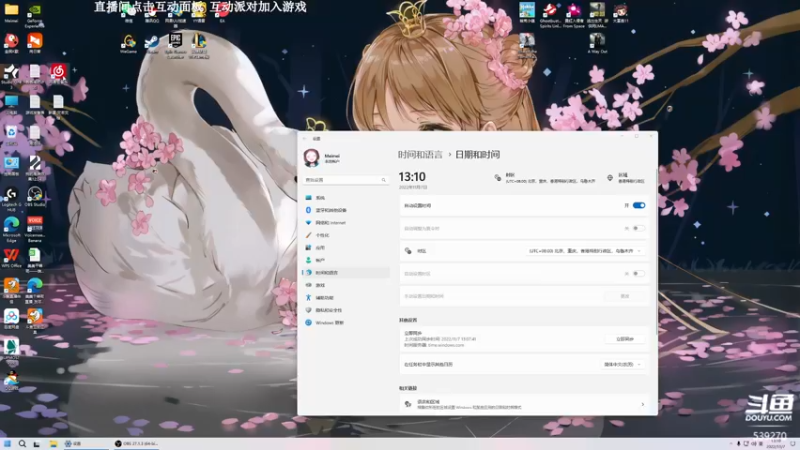Turn off the automatic set time toggle
Image resolution: width=800 pixels, height=450 pixels.
point(639,205)
